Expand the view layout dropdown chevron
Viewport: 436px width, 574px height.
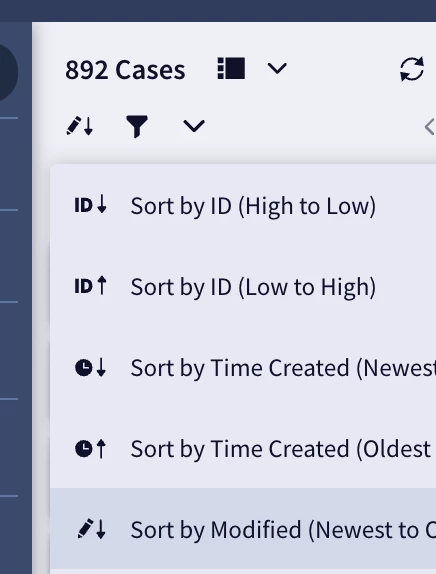pos(277,68)
